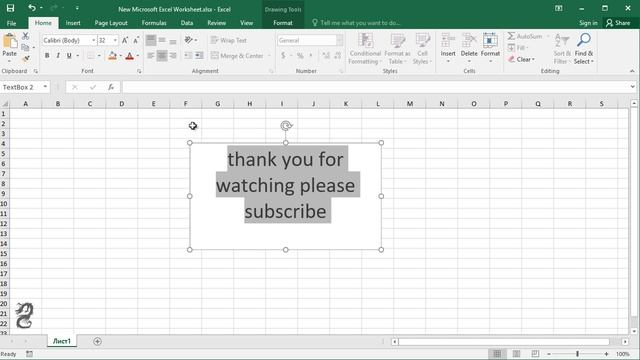Open the File menu
640x360 pixels.
click(x=11, y=23)
